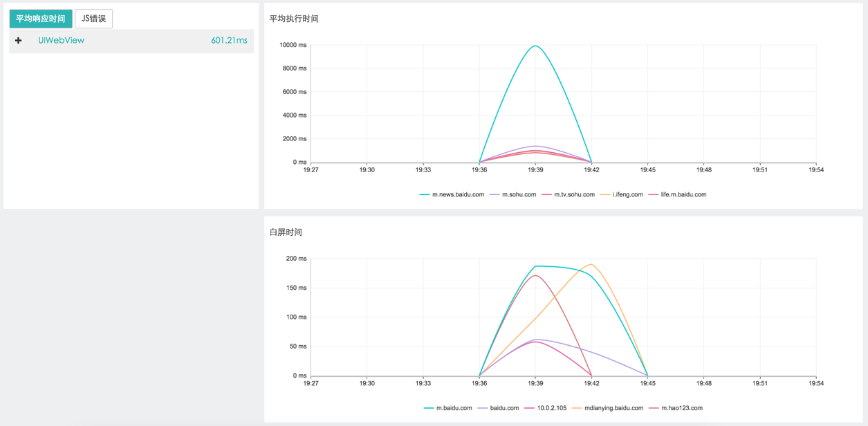The width and height of the screenshot is (868, 426).
Task: Click 100 ms axis label
Action: pyautogui.click(x=296, y=317)
